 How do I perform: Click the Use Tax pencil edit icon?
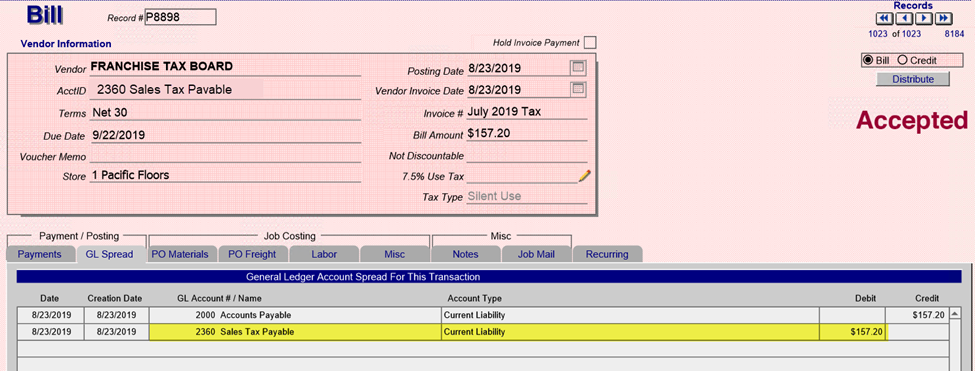pyautogui.click(x=585, y=176)
